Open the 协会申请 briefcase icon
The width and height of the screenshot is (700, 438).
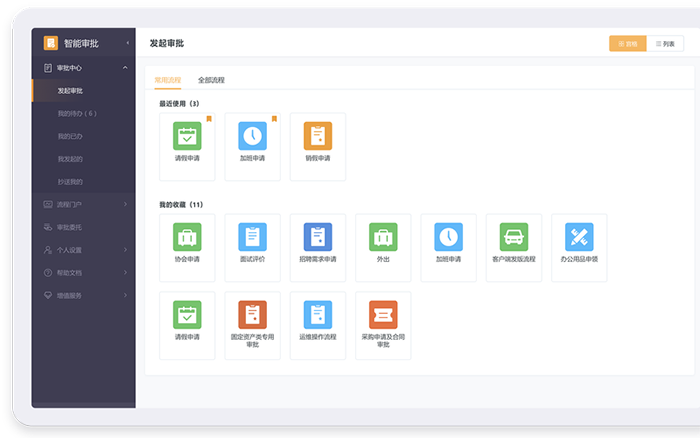click(187, 237)
